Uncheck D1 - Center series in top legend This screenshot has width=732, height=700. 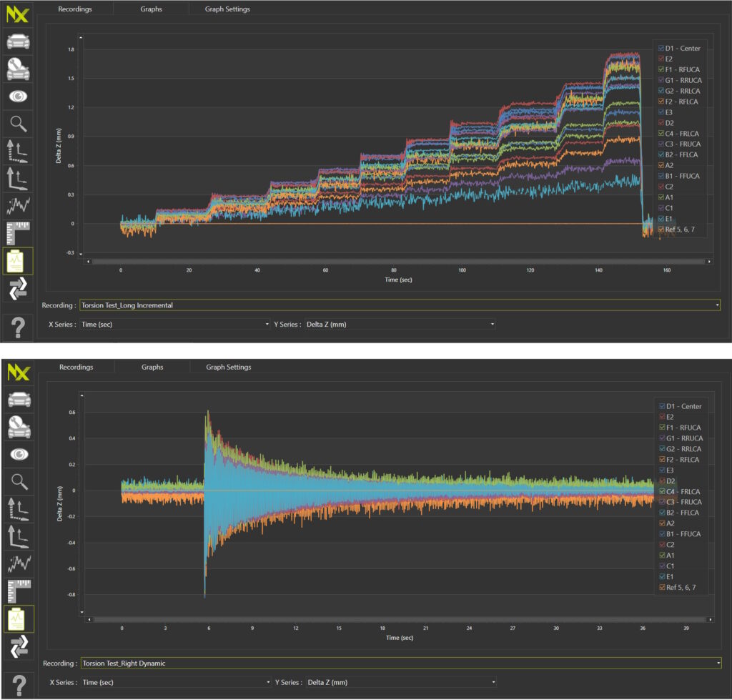[661, 48]
